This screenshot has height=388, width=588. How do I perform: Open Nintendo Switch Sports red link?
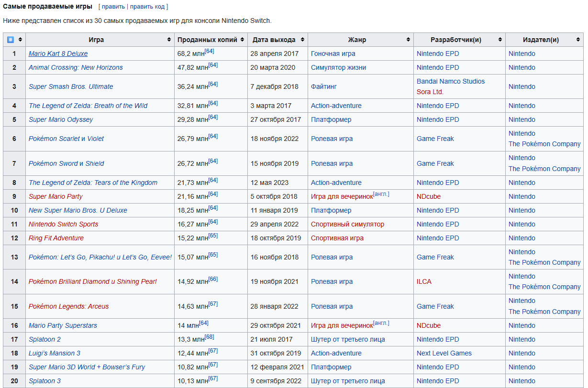(63, 224)
